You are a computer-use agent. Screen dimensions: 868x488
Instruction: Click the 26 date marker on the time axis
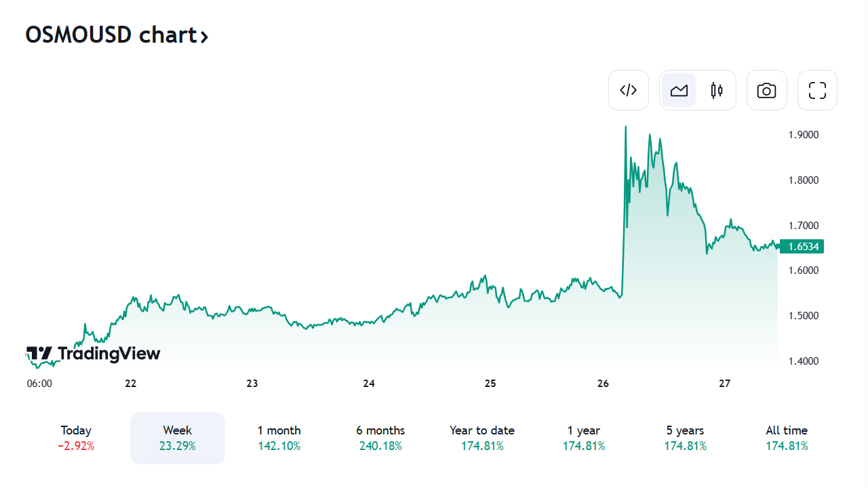604,384
